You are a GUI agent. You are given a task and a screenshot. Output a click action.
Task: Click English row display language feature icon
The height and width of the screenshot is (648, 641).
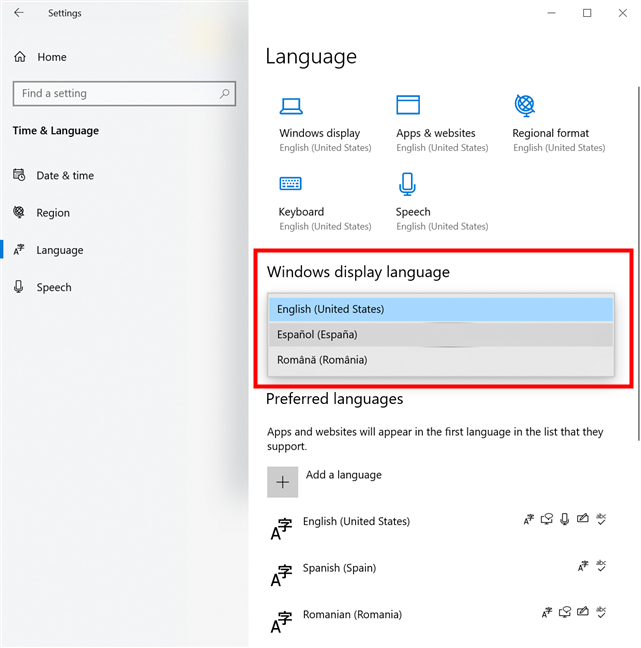(529, 519)
